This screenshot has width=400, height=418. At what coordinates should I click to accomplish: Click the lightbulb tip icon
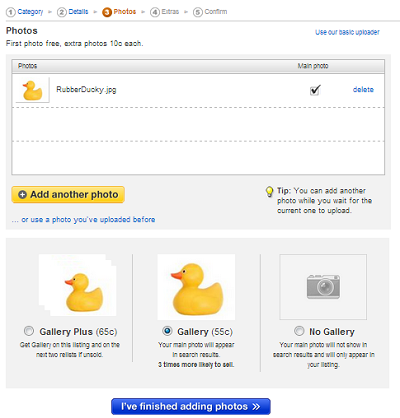(269, 192)
